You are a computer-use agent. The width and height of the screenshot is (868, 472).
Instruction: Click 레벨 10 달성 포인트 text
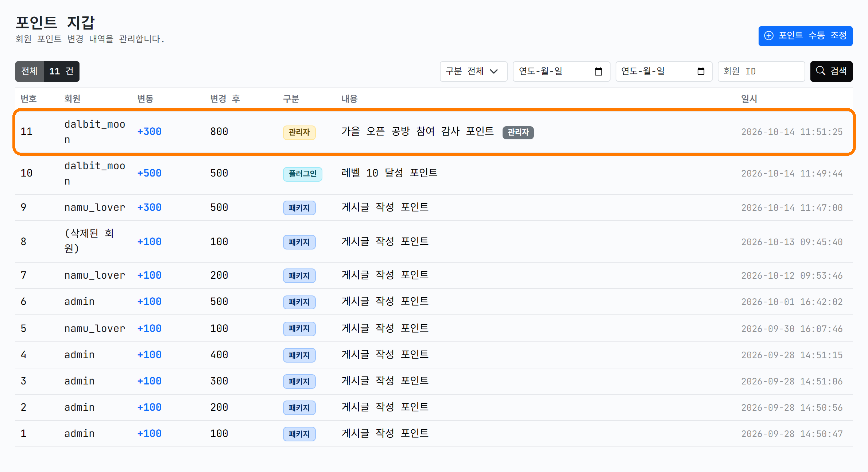389,173
